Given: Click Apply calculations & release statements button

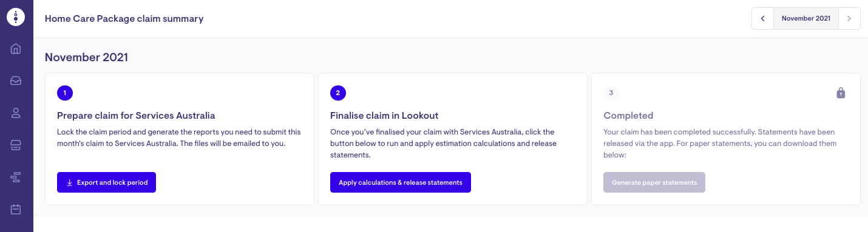Looking at the screenshot, I should [401, 182].
